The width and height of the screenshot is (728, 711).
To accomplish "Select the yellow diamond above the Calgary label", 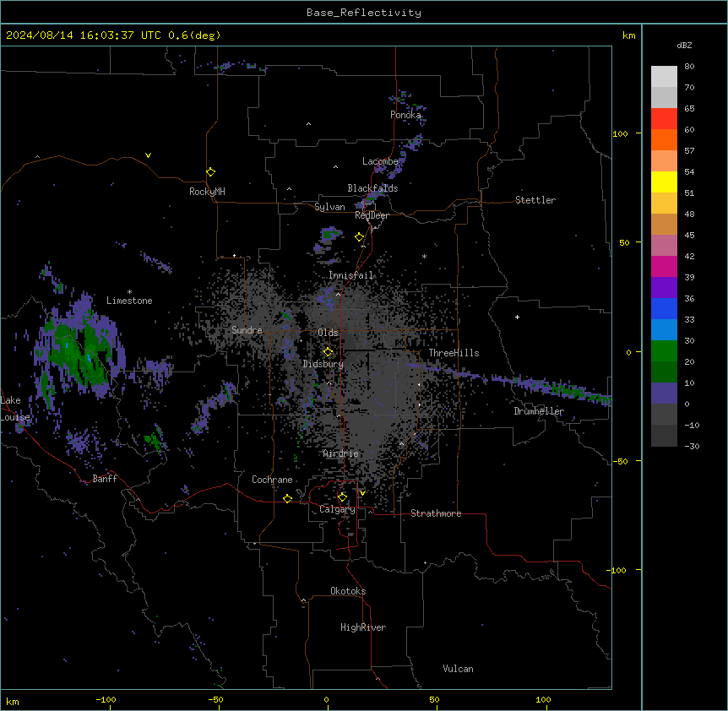I will pos(342,497).
